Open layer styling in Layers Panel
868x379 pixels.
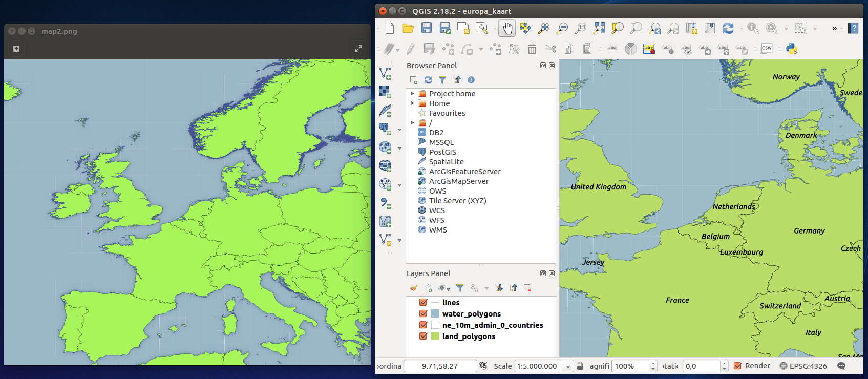tap(414, 288)
